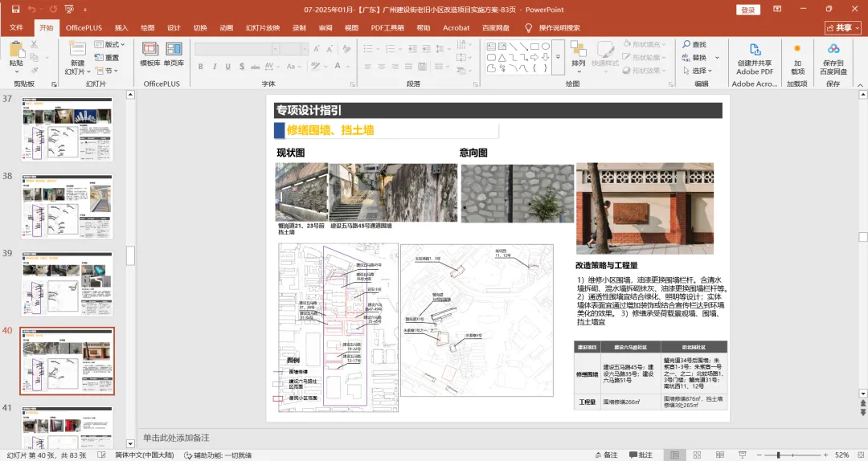The height and width of the screenshot is (461, 868).
Task: Expand the 节 section dropdown
Action: coord(110,71)
